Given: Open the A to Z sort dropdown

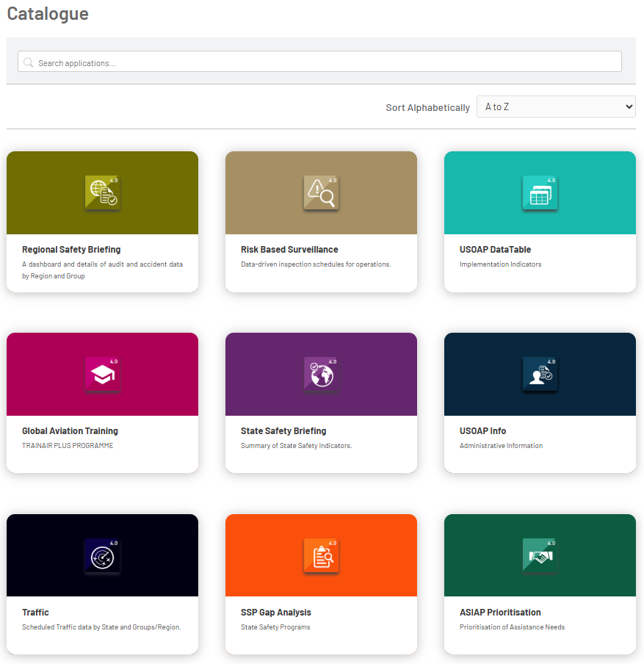Looking at the screenshot, I should 555,107.
